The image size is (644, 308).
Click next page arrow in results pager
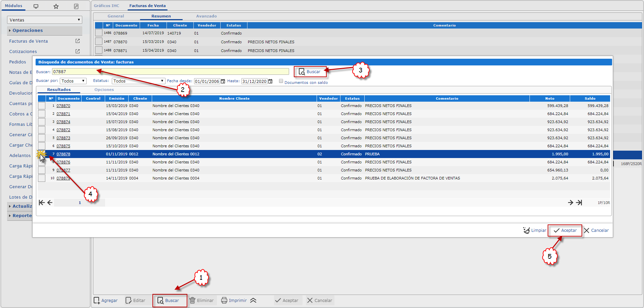pyautogui.click(x=570, y=203)
